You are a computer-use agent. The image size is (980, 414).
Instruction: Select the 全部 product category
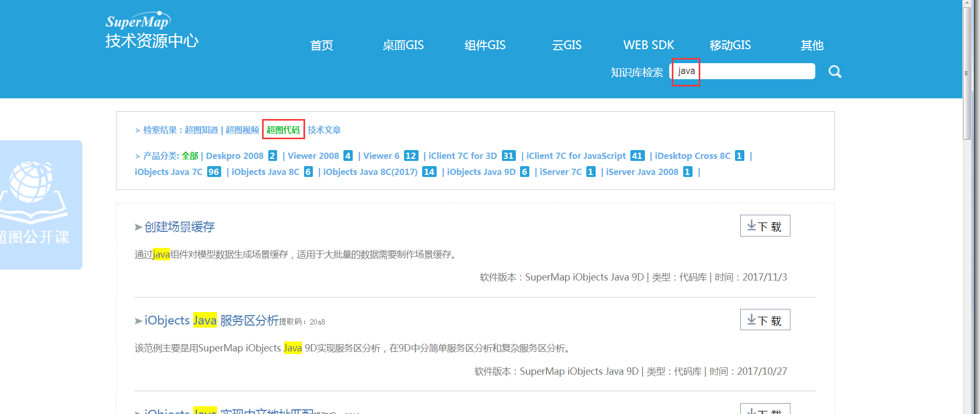click(x=190, y=156)
